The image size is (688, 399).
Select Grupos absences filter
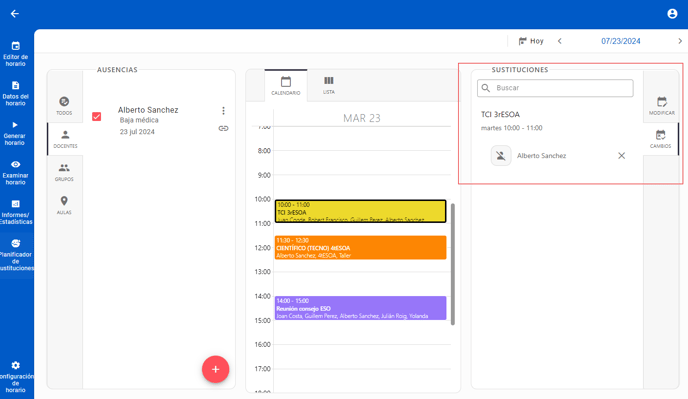pyautogui.click(x=64, y=172)
